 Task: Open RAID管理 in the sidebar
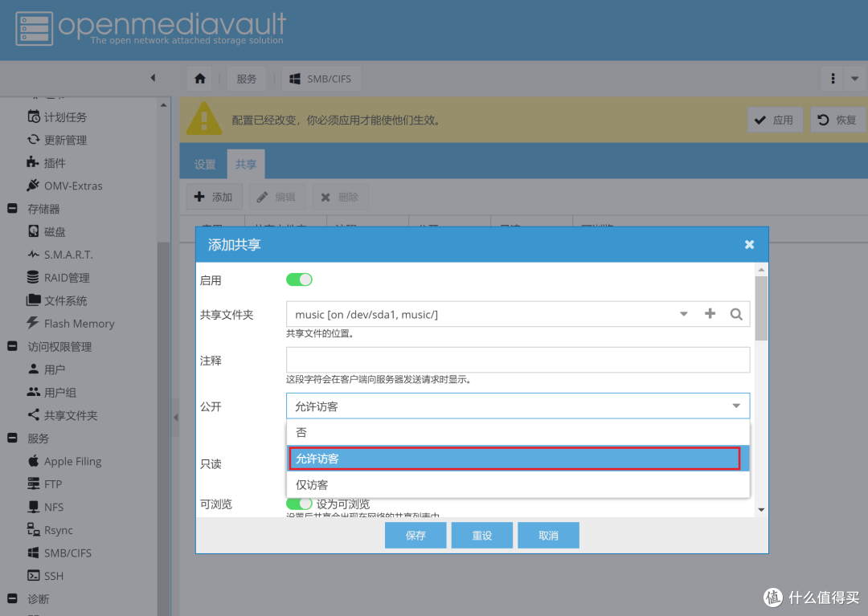(x=67, y=278)
